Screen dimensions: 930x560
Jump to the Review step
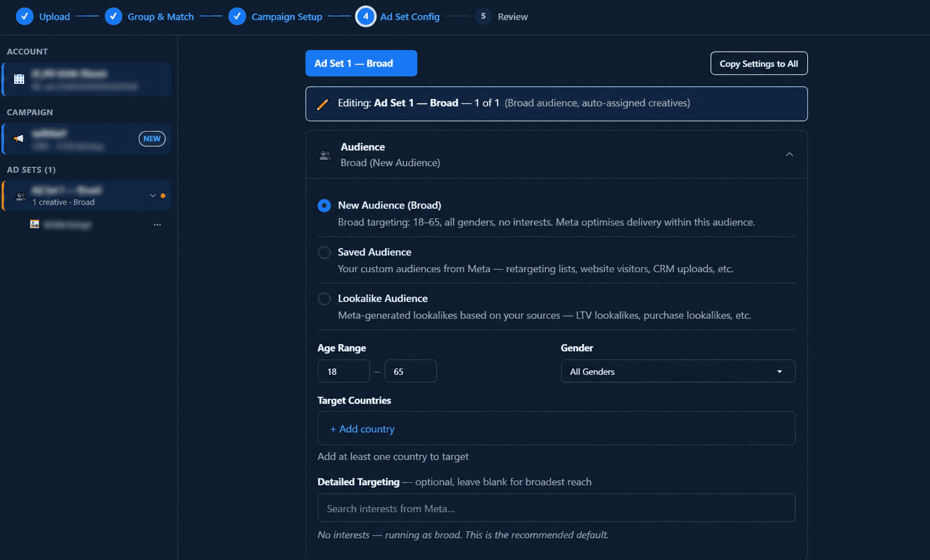513,17
